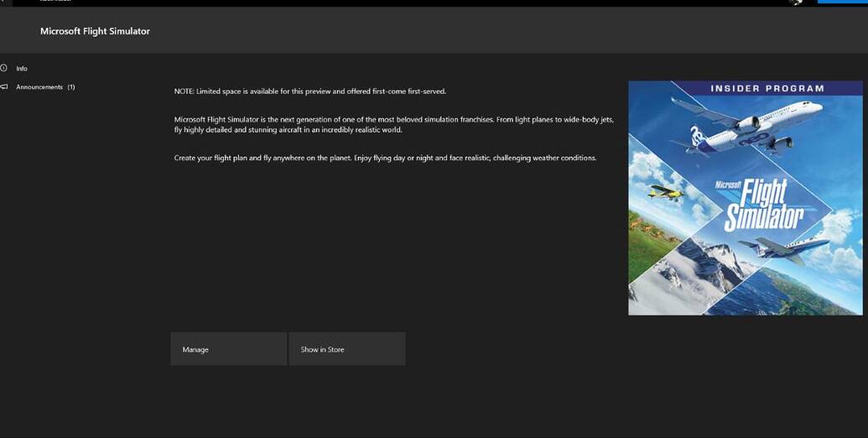Click the Announcements unread count (1)
The height and width of the screenshot is (438, 868).
(71, 86)
